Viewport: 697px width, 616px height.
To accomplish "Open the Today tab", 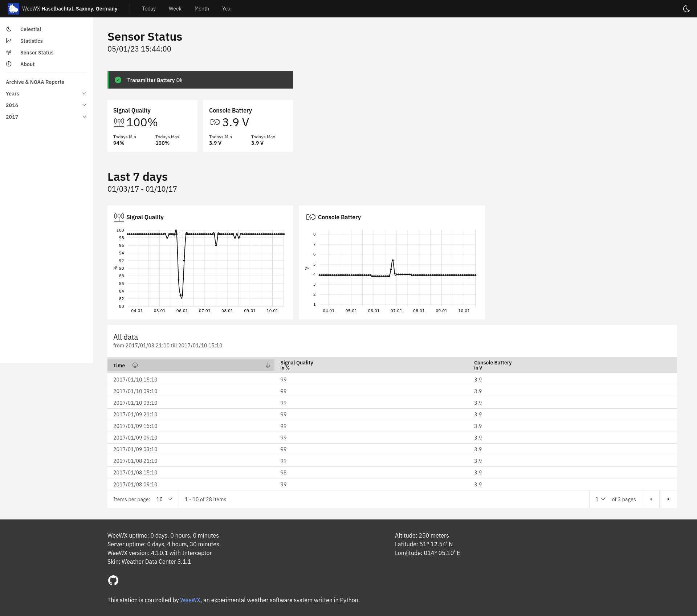I will click(x=149, y=9).
